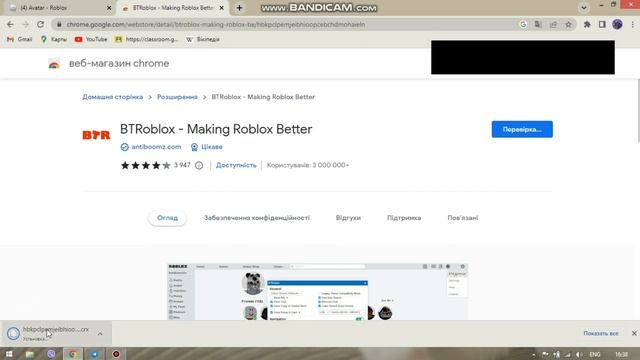Click the volume tray icon
Image resolution: width=640 pixels, height=360 pixels.
coord(579,354)
